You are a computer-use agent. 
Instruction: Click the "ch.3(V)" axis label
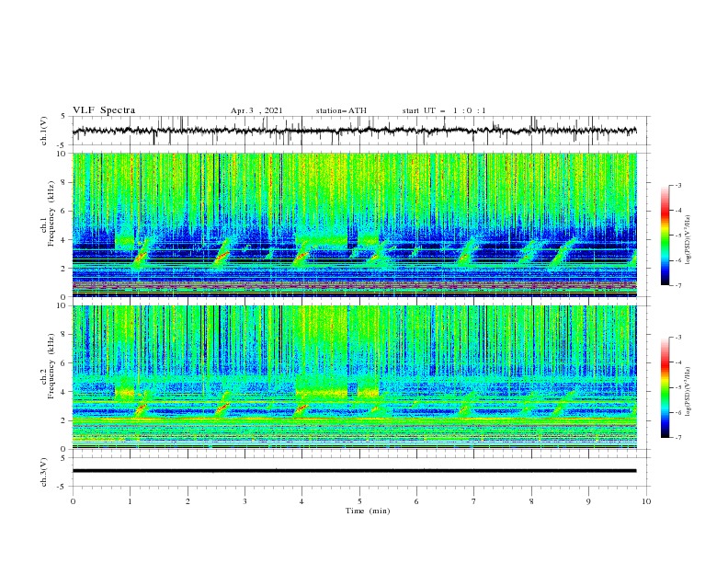pos(43,472)
